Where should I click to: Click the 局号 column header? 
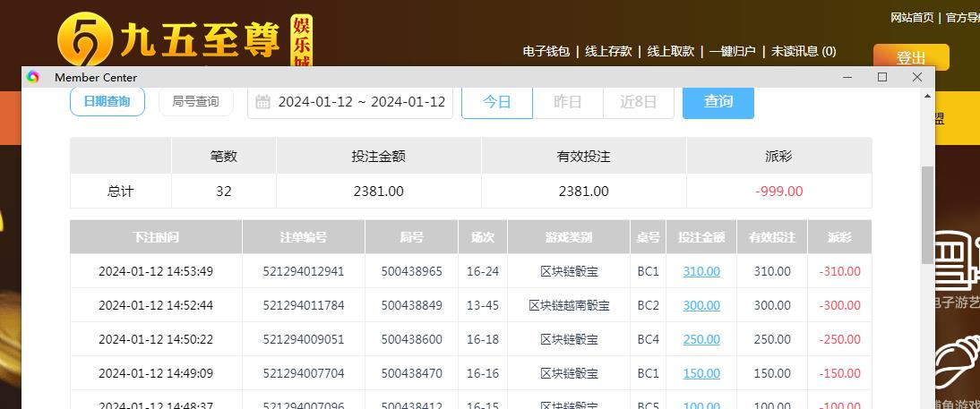pyautogui.click(x=412, y=237)
